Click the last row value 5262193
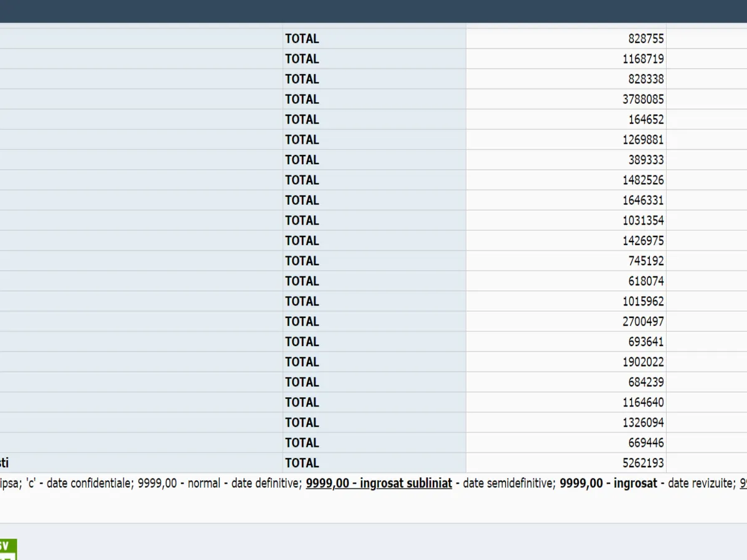Viewport: 747px width, 560px height. point(643,463)
